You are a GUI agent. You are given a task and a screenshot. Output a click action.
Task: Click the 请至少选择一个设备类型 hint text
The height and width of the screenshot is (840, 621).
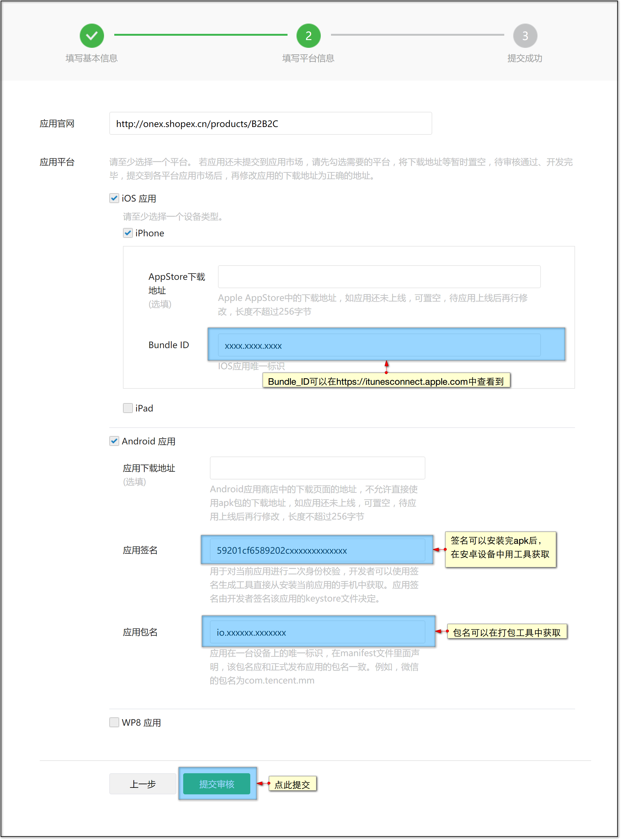(173, 216)
